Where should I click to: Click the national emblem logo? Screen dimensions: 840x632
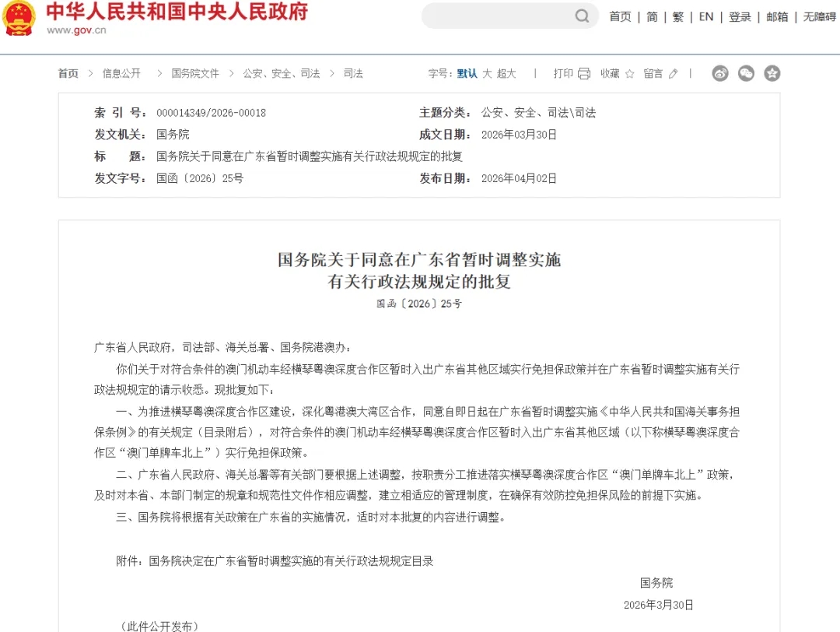click(18, 18)
